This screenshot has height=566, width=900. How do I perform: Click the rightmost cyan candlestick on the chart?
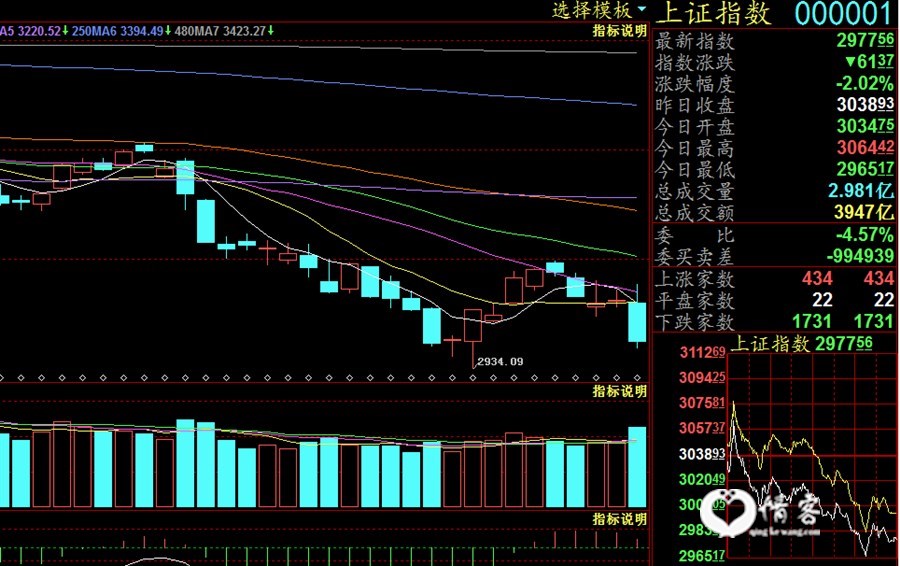[637, 321]
